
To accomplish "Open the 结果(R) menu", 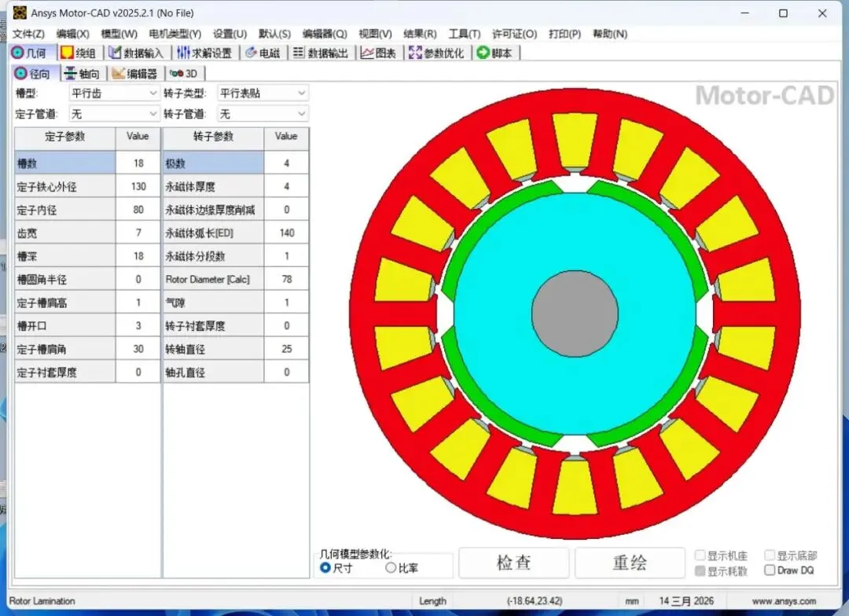I will click(x=420, y=34).
